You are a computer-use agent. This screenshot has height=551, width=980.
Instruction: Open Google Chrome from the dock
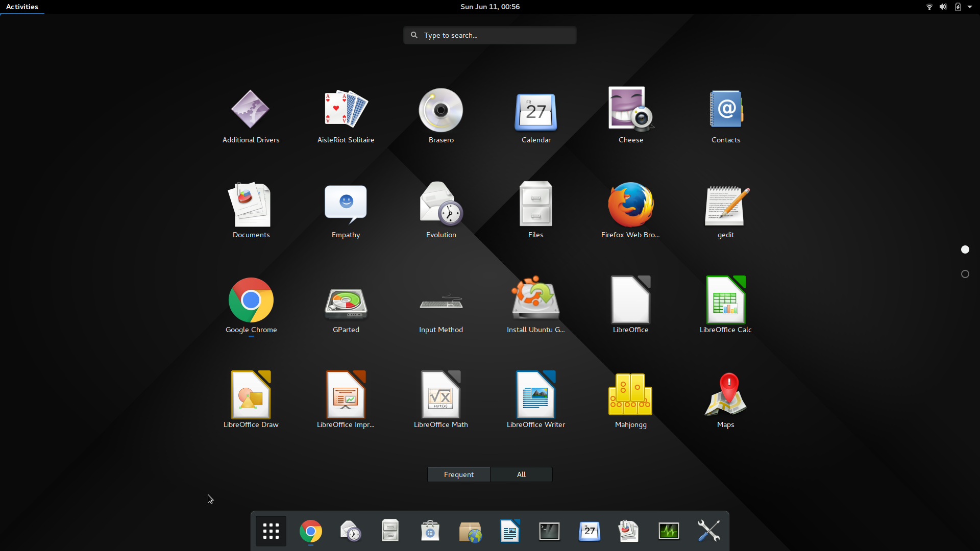[x=310, y=531]
